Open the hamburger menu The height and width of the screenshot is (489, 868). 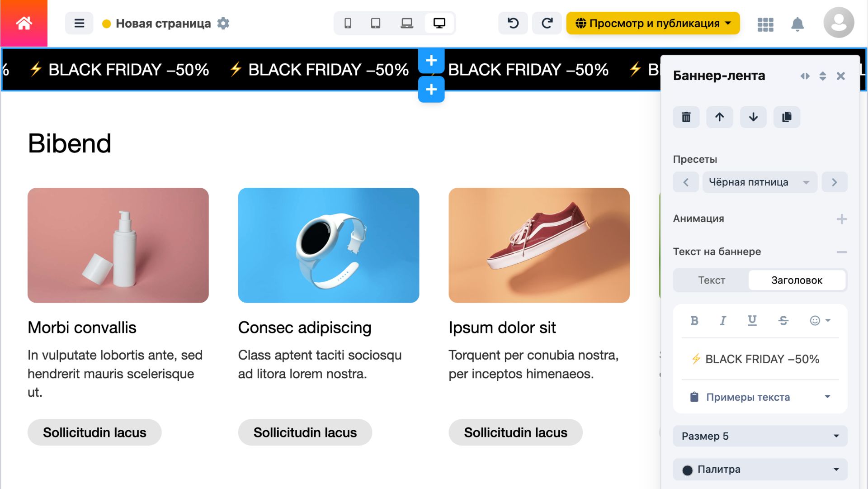pos(79,23)
